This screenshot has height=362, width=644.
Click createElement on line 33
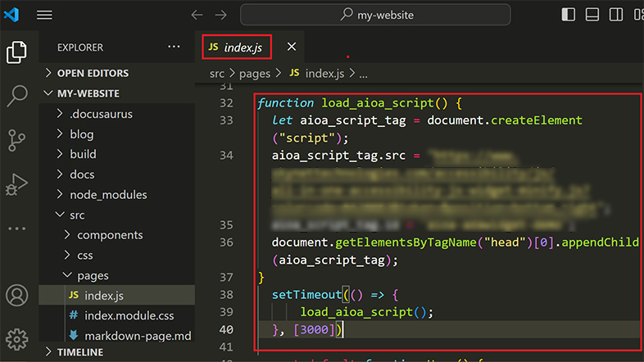537,120
